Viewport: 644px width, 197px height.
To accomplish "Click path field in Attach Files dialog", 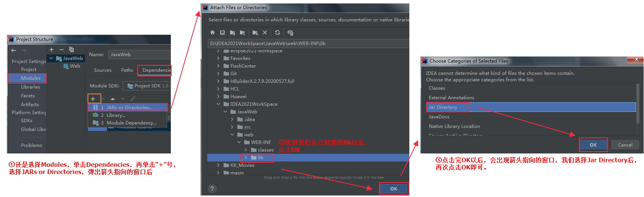I will [308, 44].
